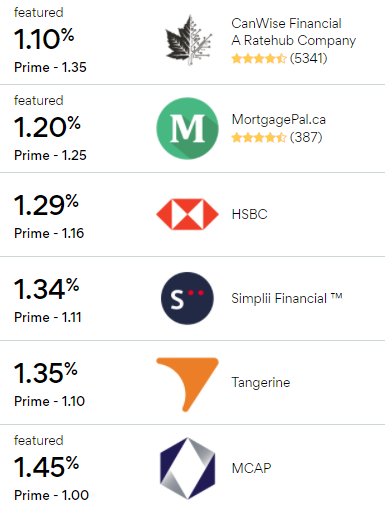Select the MCAP hexagon logo
385x509 pixels.
tap(188, 468)
